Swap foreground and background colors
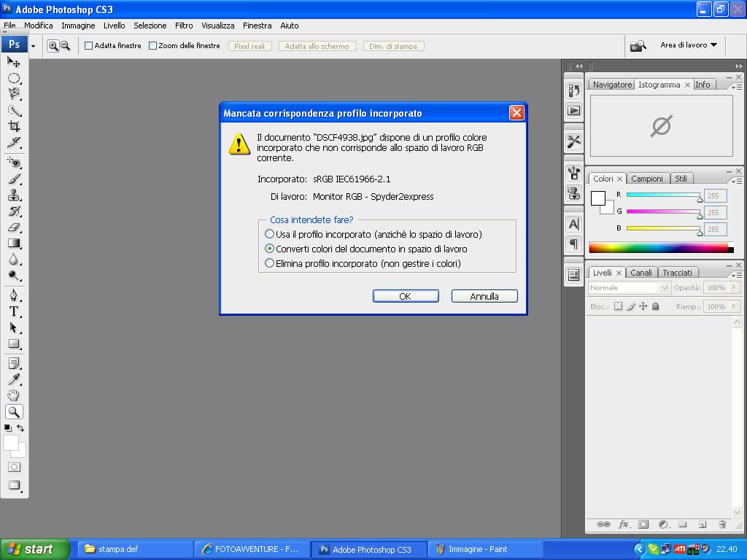Viewport: 747px width, 560px height. (x=20, y=427)
